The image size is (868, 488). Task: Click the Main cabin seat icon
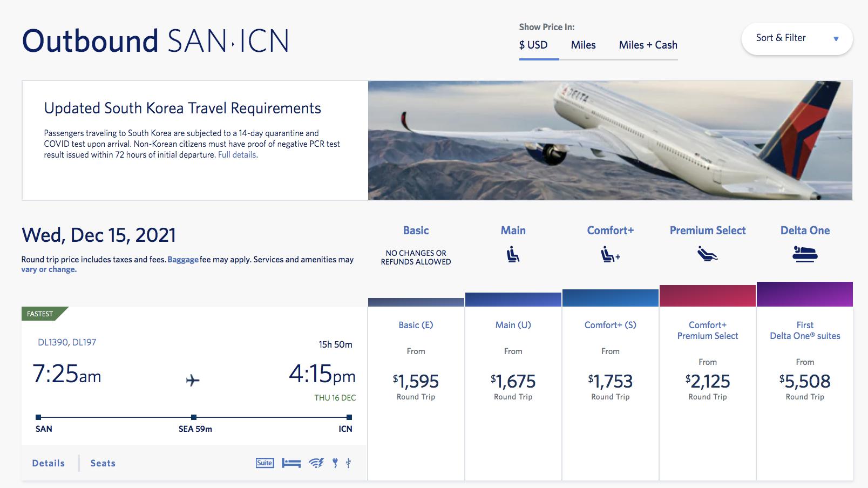(x=513, y=254)
